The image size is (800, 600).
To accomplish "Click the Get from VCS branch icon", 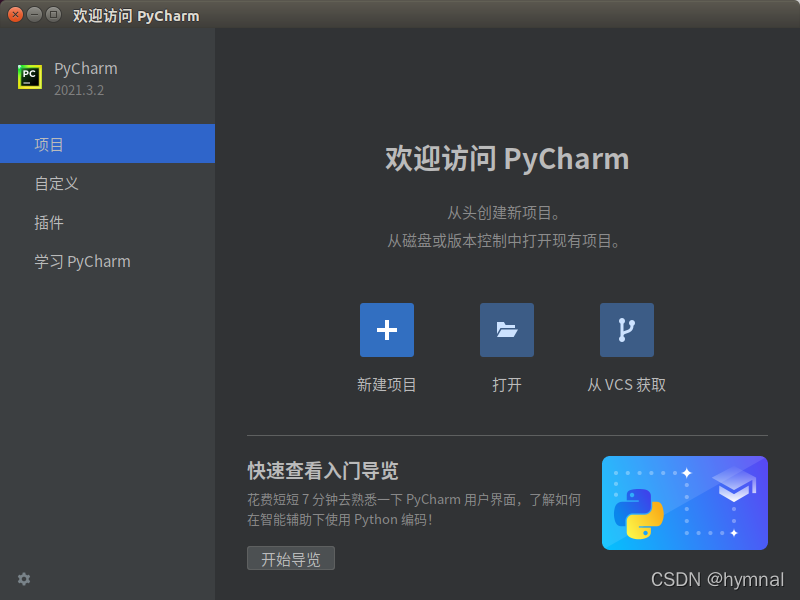I will click(x=627, y=330).
